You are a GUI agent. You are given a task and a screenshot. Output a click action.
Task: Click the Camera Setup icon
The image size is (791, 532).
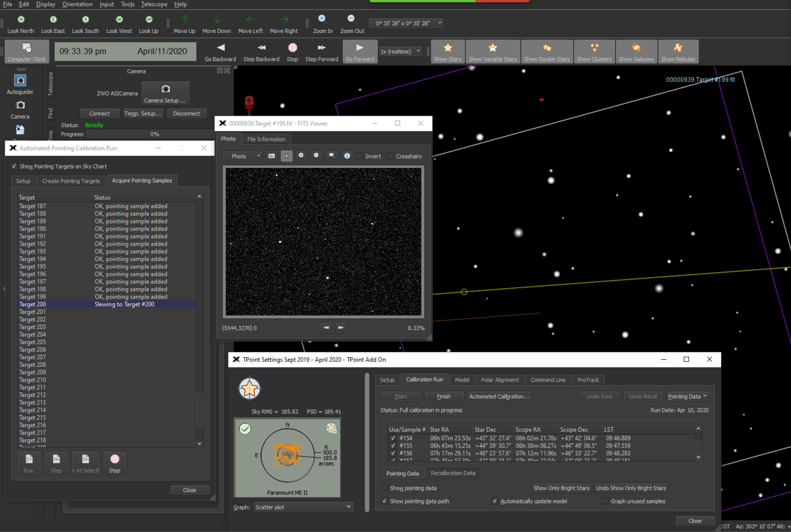[165, 89]
